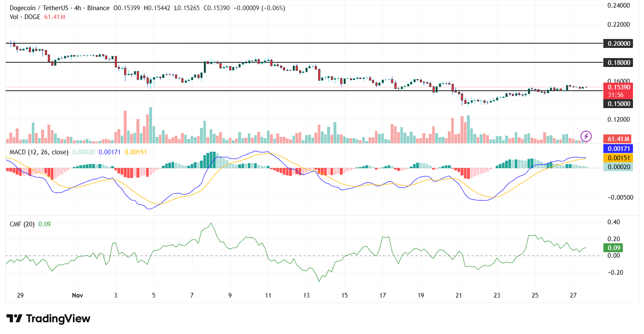Click the histogram value label 0.00020 on axis
The image size is (644, 334).
coord(619,167)
